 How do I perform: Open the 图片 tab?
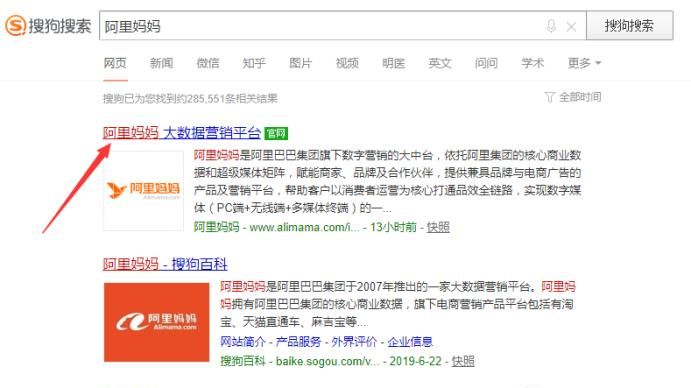pos(301,63)
